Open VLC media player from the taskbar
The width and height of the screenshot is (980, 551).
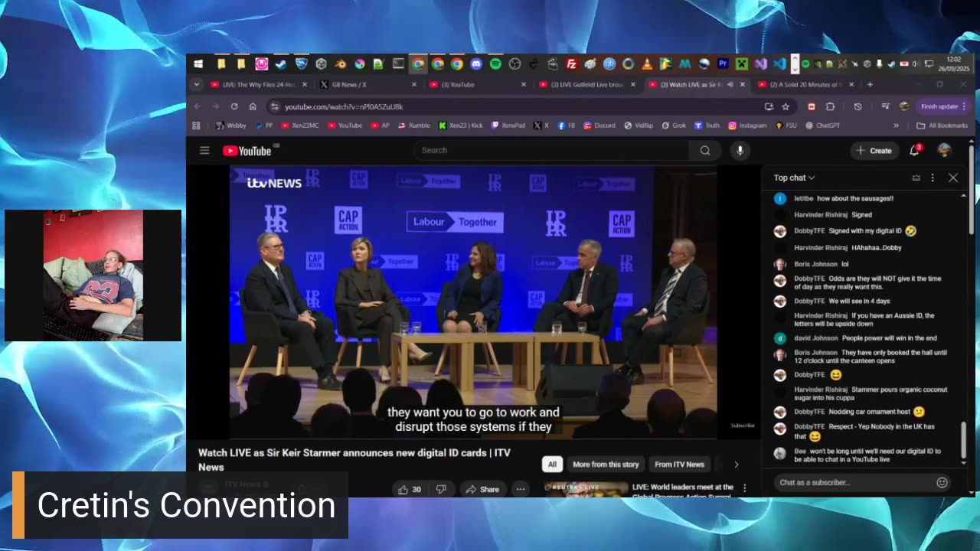point(647,64)
